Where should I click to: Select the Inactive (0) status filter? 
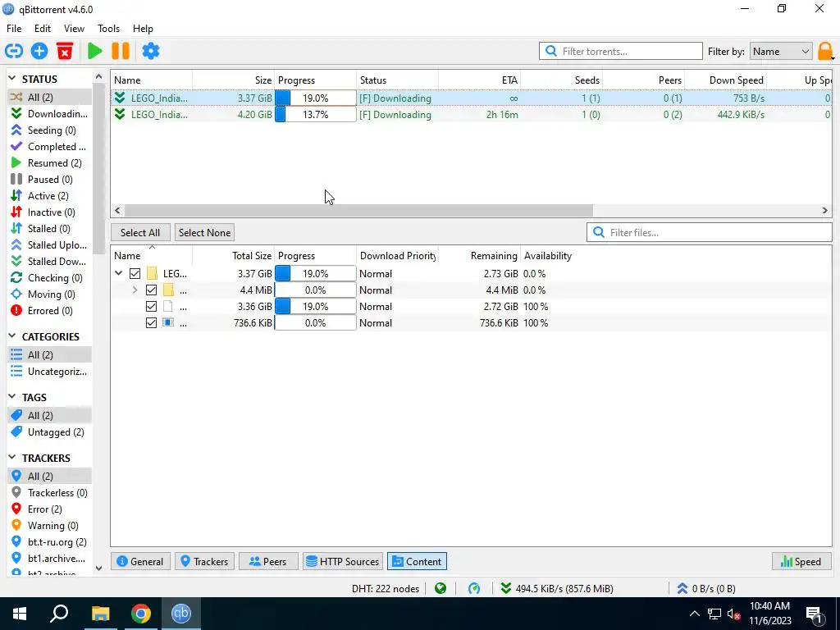(49, 212)
